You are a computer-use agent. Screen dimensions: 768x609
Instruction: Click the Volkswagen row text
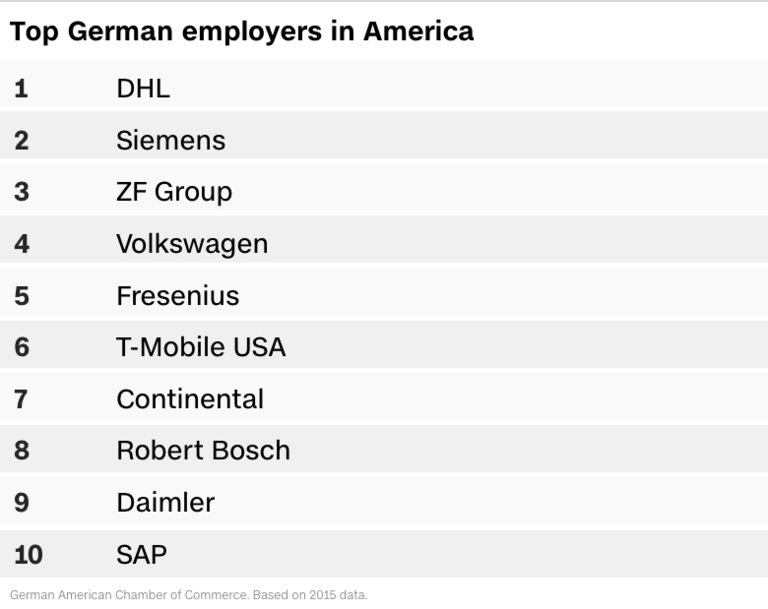(192, 244)
